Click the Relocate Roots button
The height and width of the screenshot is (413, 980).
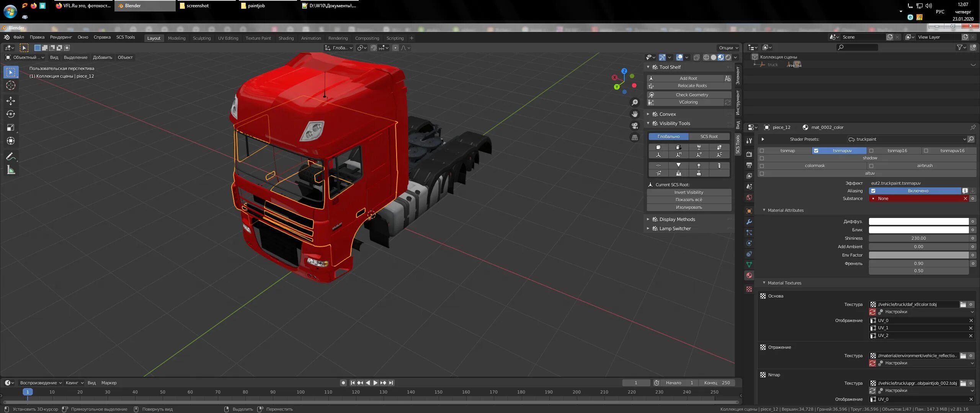(689, 86)
